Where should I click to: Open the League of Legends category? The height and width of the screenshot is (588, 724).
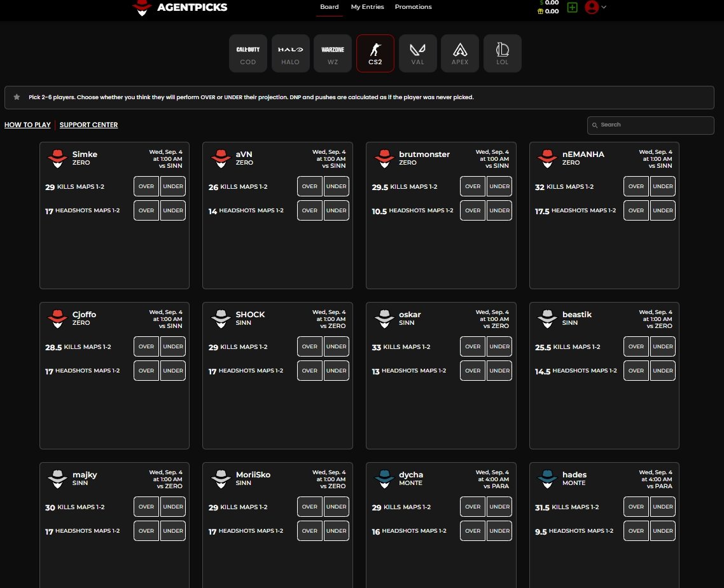[503, 53]
